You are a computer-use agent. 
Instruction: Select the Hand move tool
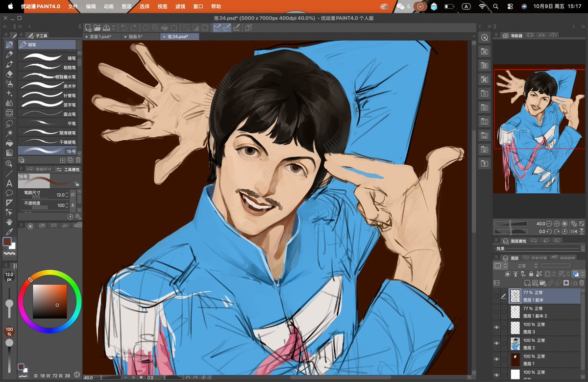point(9,222)
